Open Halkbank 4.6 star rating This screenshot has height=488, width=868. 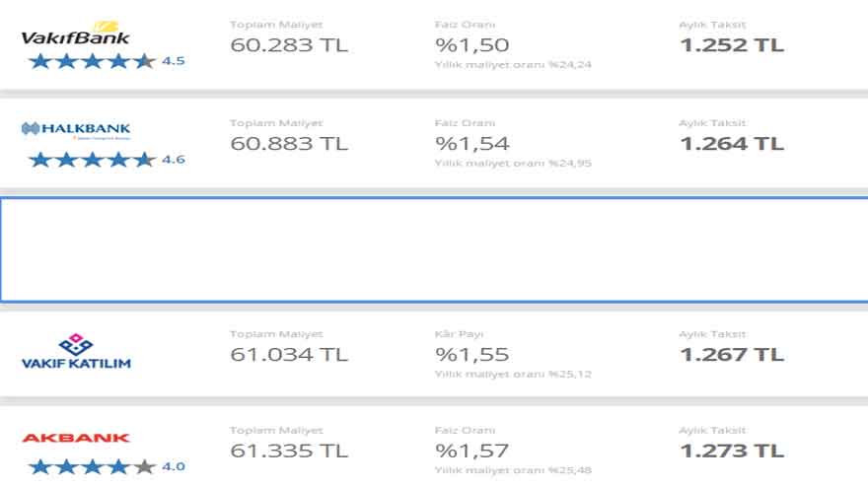pyautogui.click(x=107, y=160)
